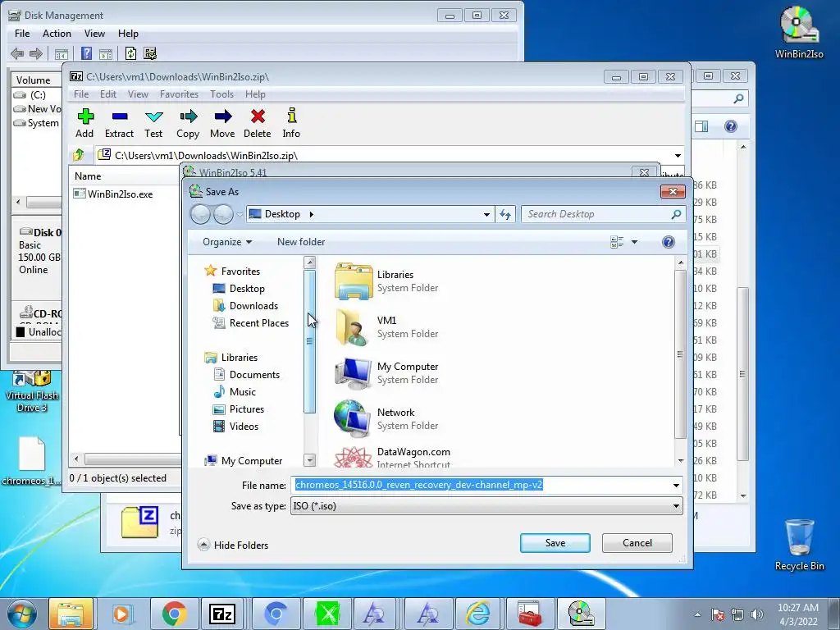
Task: Click Disk Management forward arrow icon
Action: coord(36,53)
